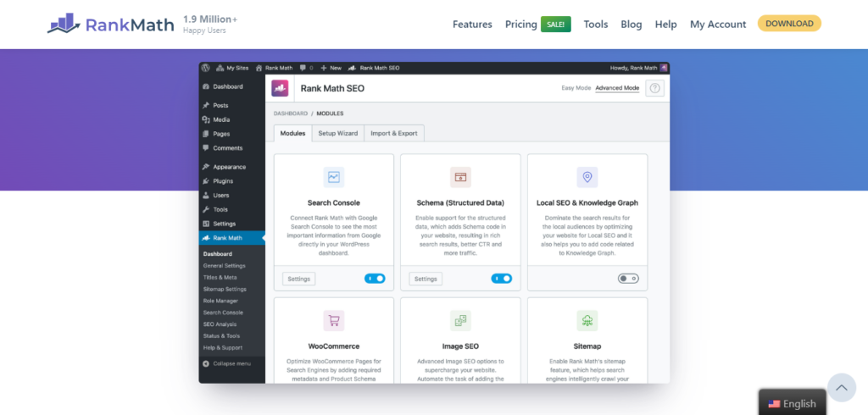Viewport: 868px width, 415px height.
Task: Open Rank Math SEO in admin bar
Action: [374, 68]
